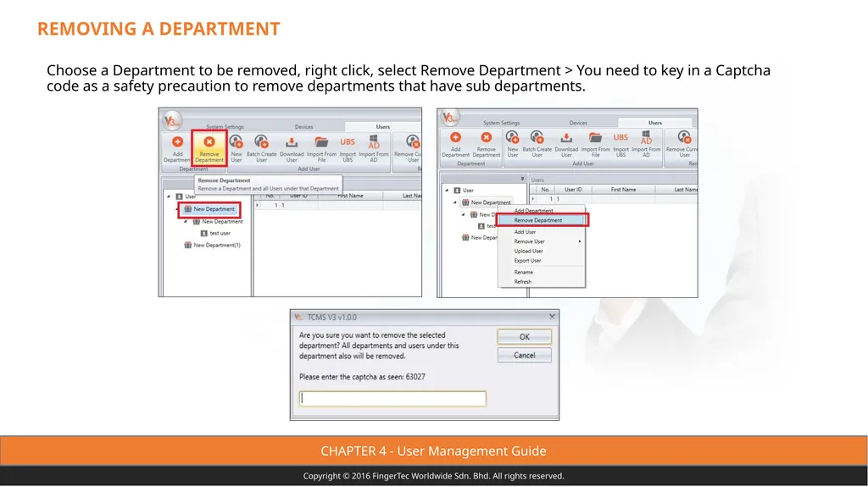Switch to System Settings tab in right screenshot
This screenshot has width=868, height=487.
coord(501,123)
